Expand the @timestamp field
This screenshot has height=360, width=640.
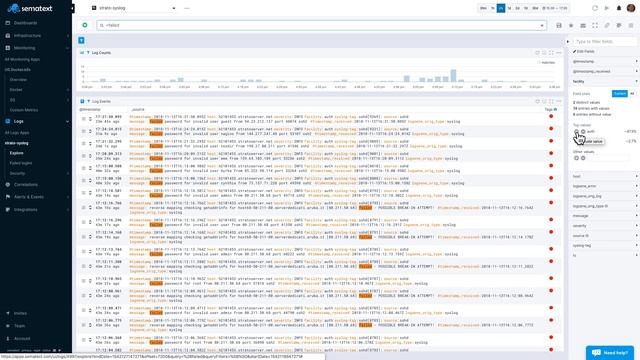[x=604, y=61]
